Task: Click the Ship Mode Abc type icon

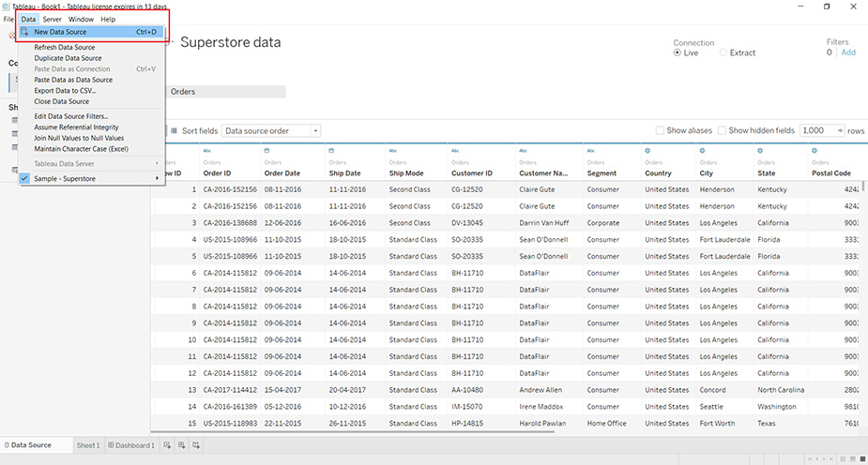Action: pos(393,150)
